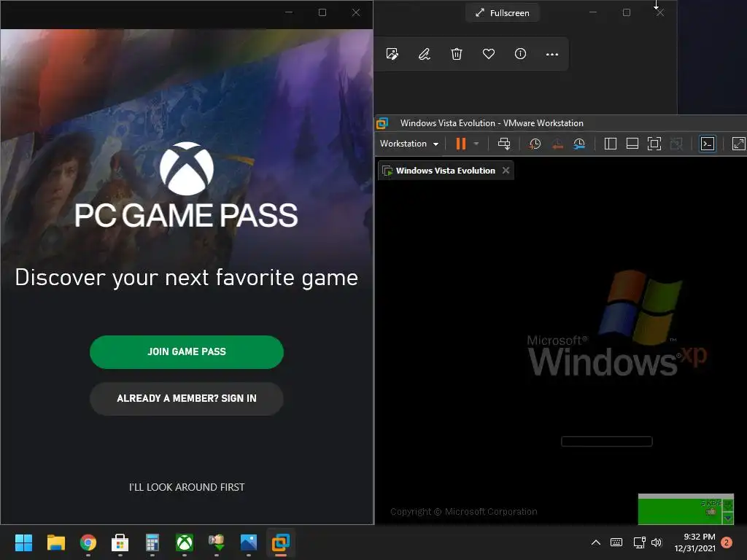Add photo to favorites with heart icon
Viewport: 747px width, 560px height.
488,54
